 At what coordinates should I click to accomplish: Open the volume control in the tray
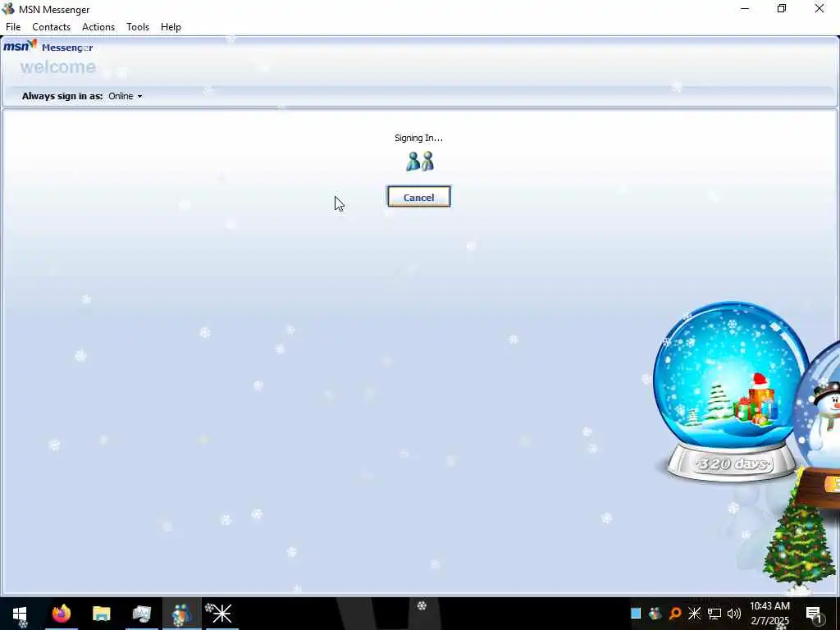[x=734, y=614]
